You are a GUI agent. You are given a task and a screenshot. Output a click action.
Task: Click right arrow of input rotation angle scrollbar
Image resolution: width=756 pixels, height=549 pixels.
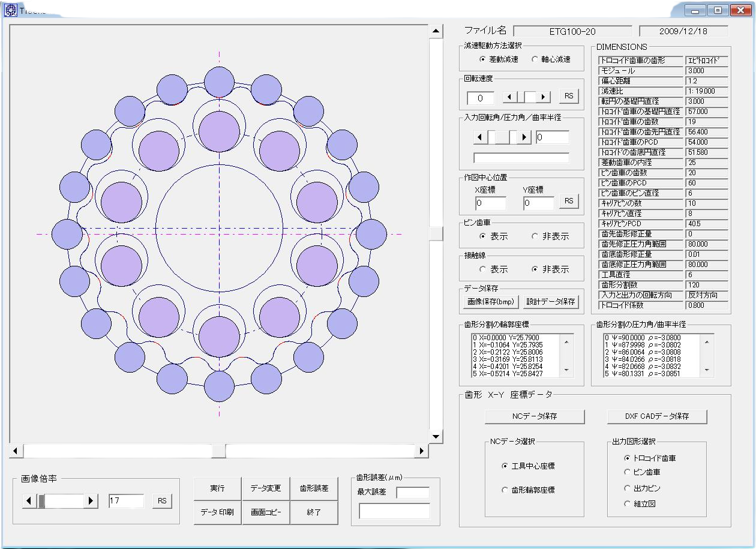[525, 137]
